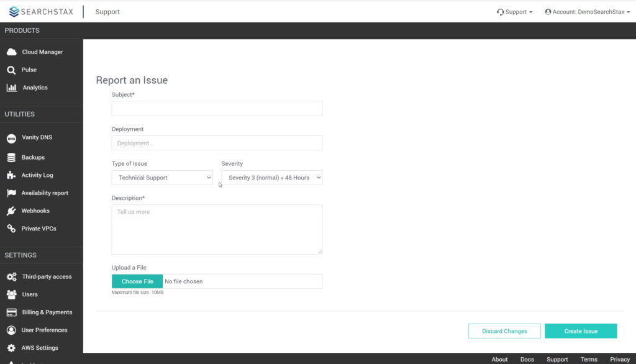Click Discard Changes button
Viewport: 636px width, 364px height.
click(504, 331)
